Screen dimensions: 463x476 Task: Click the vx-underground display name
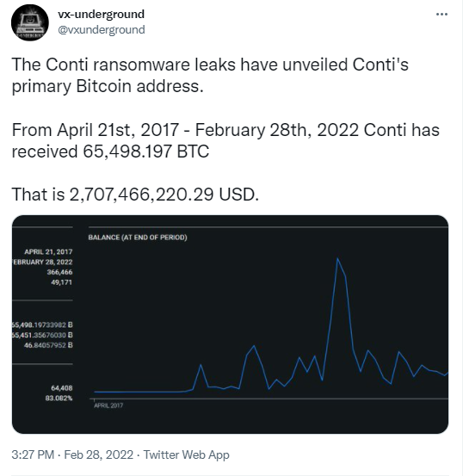point(101,15)
